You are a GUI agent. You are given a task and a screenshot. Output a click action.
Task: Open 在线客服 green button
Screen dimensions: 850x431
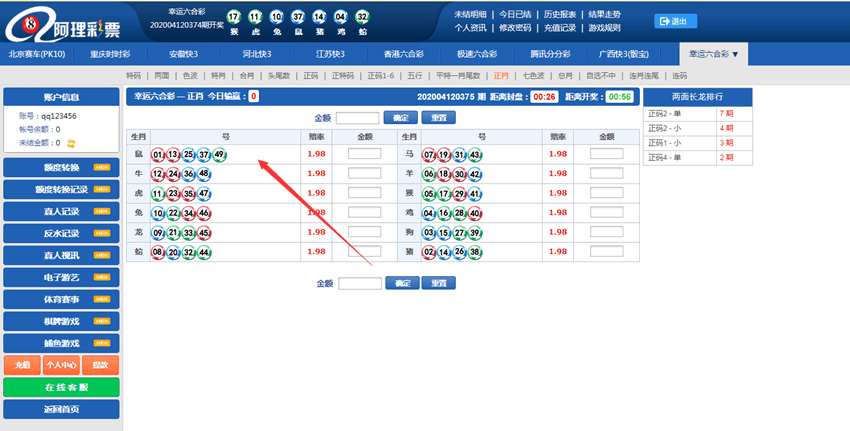[61, 387]
